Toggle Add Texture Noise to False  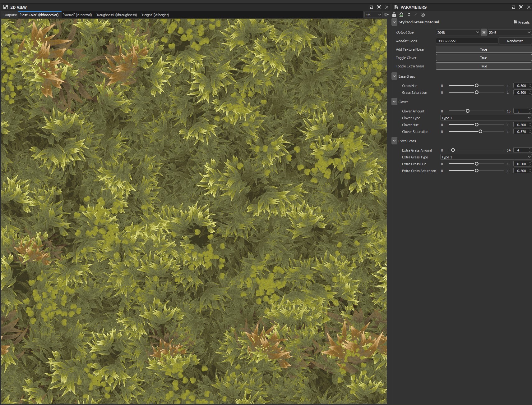click(483, 49)
